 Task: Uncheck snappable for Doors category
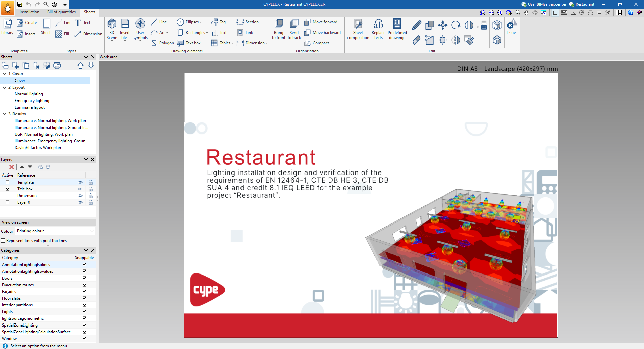pyautogui.click(x=84, y=278)
